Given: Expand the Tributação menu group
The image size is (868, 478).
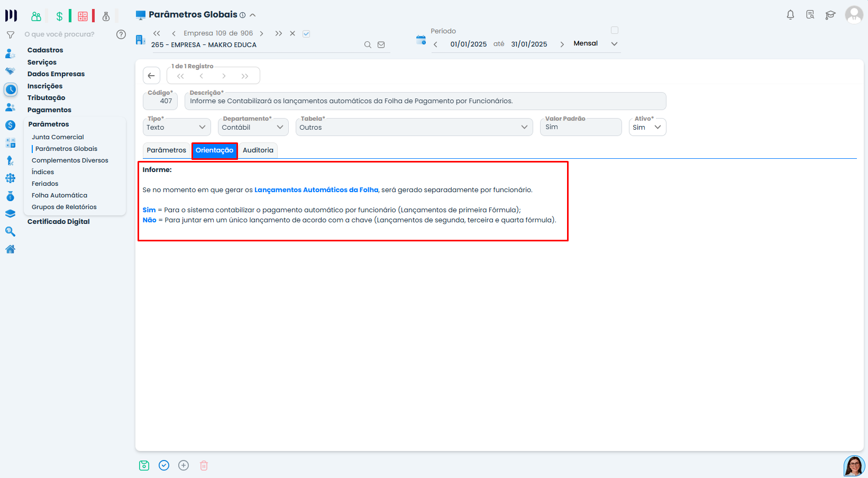Looking at the screenshot, I should (x=47, y=97).
